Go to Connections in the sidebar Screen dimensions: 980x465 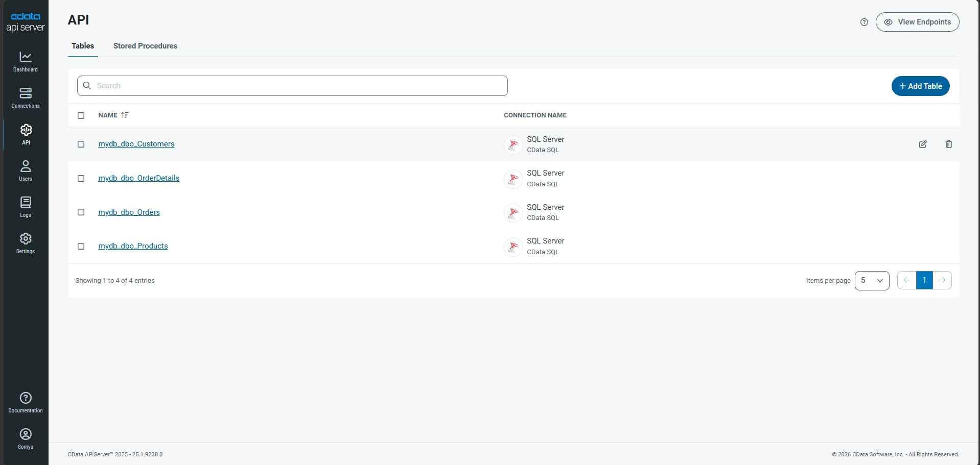click(x=26, y=98)
